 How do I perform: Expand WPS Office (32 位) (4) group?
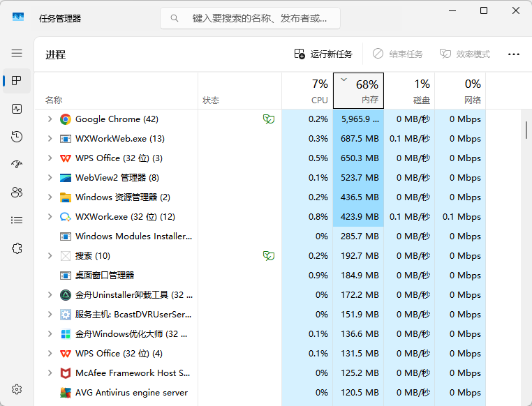pyautogui.click(x=50, y=354)
